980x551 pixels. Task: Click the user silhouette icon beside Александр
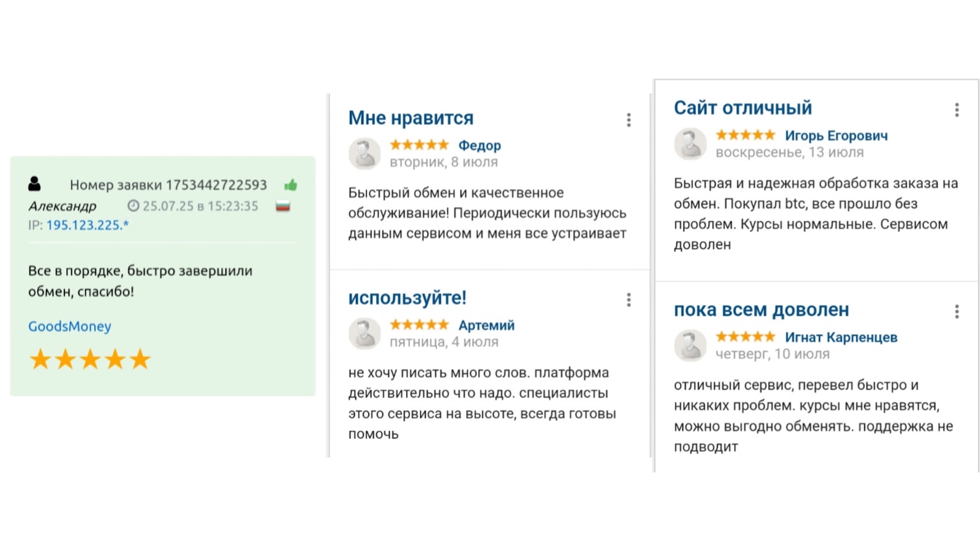(x=35, y=184)
